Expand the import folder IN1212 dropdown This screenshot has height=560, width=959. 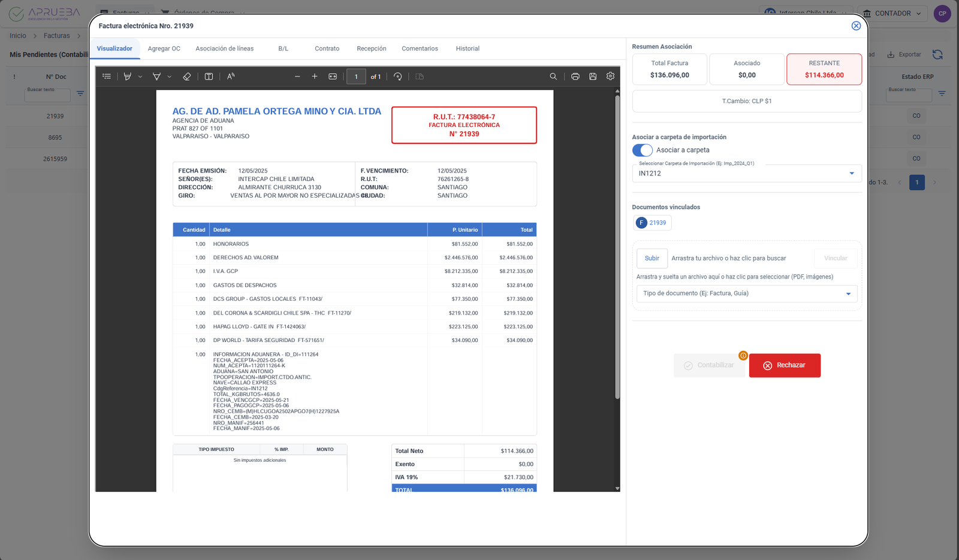851,174
